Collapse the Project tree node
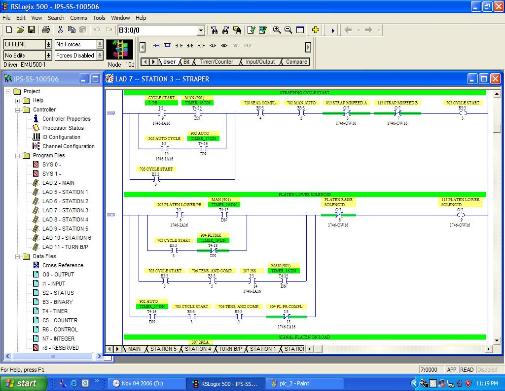Image resolution: width=505 pixels, height=391 pixels. 8,91
